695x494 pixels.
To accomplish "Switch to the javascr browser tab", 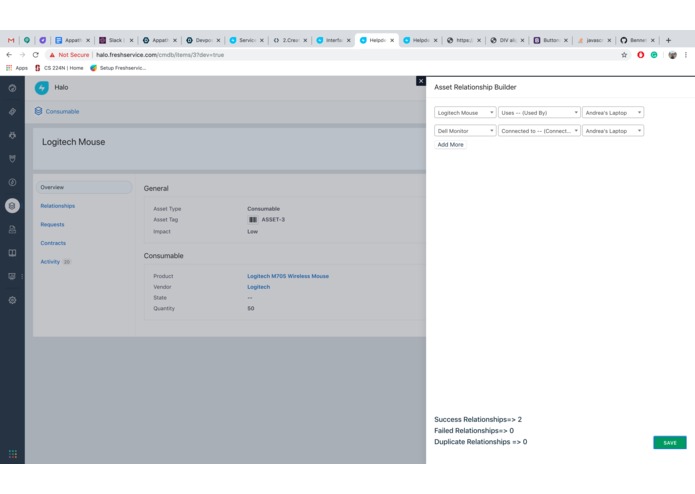I will [x=593, y=40].
